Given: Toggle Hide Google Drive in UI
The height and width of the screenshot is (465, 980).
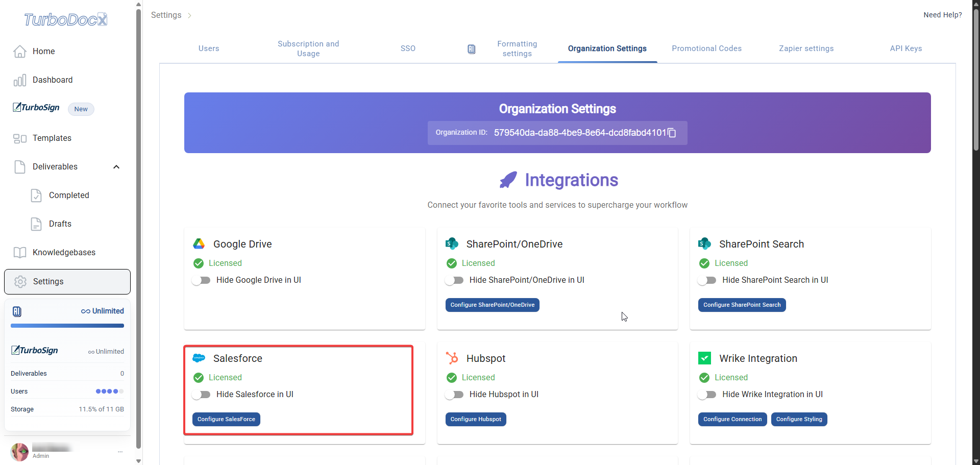Looking at the screenshot, I should click(201, 280).
